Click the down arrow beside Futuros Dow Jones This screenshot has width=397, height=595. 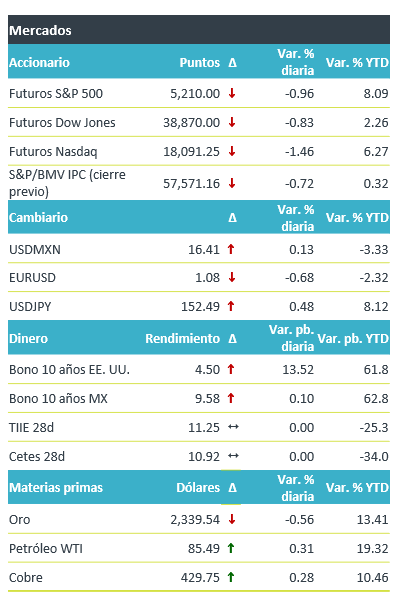coord(232,122)
